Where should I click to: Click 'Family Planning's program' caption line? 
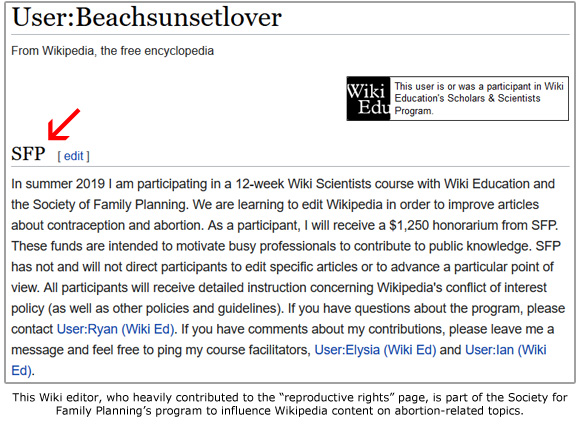(290, 410)
